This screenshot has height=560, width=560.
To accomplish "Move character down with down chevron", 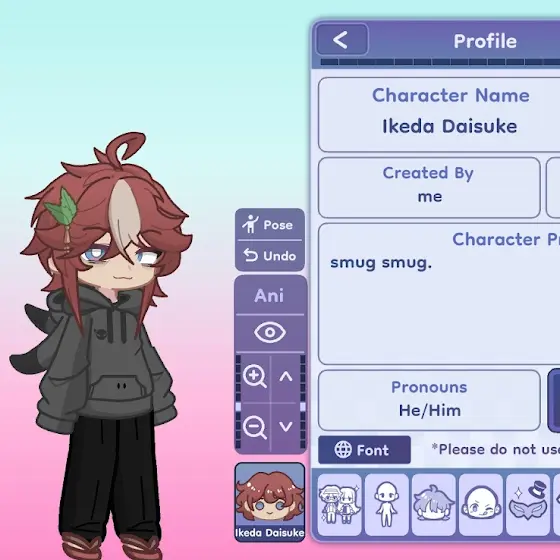I will pos(286,426).
